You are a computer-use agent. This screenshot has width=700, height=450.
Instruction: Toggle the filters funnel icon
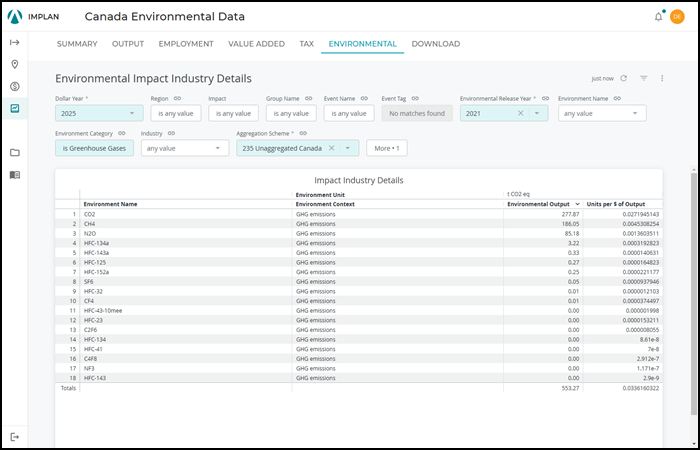643,78
